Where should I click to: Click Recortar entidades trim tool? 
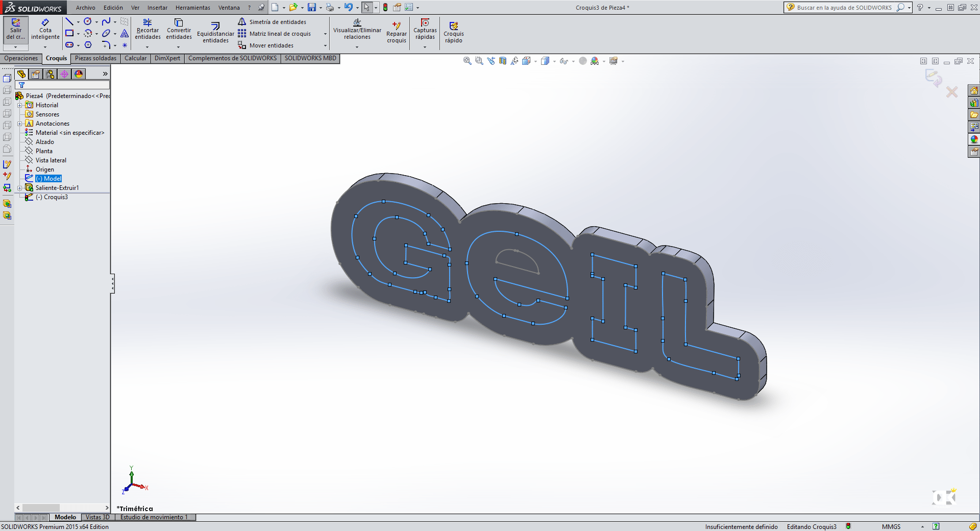click(148, 29)
